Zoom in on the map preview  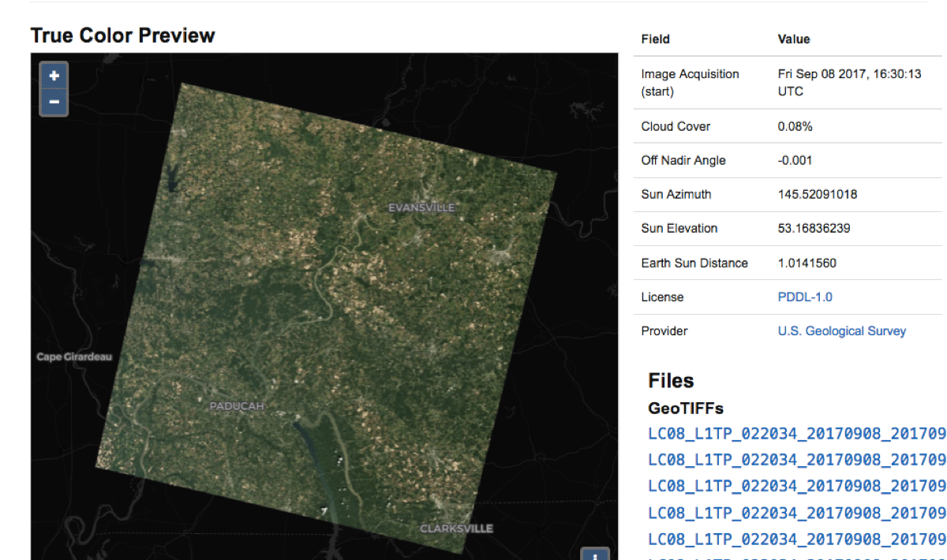(54, 76)
